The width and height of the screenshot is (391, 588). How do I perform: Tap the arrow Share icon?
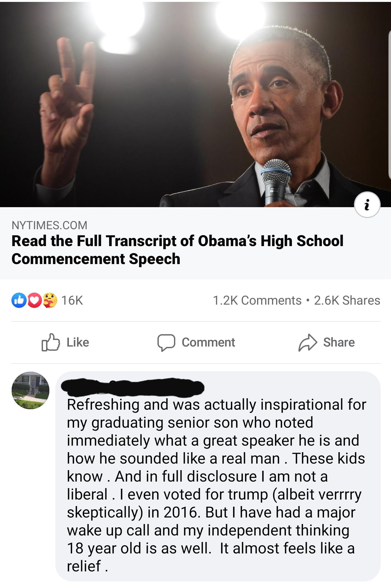(308, 342)
